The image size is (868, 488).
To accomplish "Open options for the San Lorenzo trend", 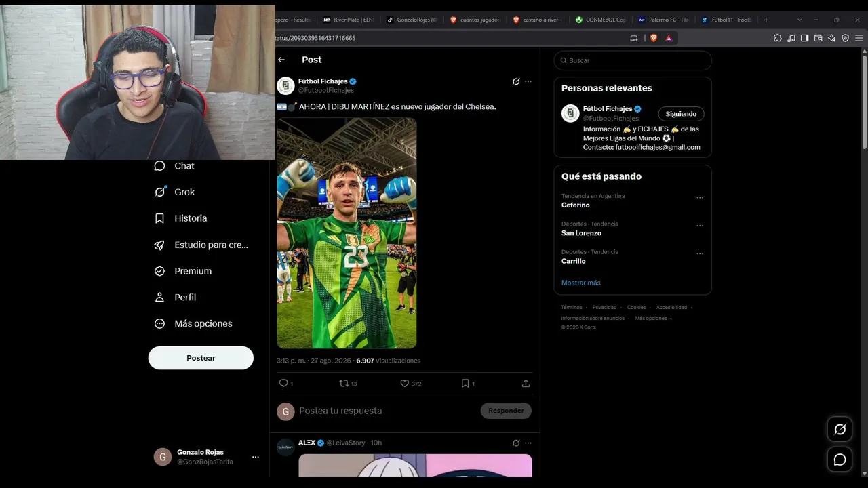I will coord(700,226).
